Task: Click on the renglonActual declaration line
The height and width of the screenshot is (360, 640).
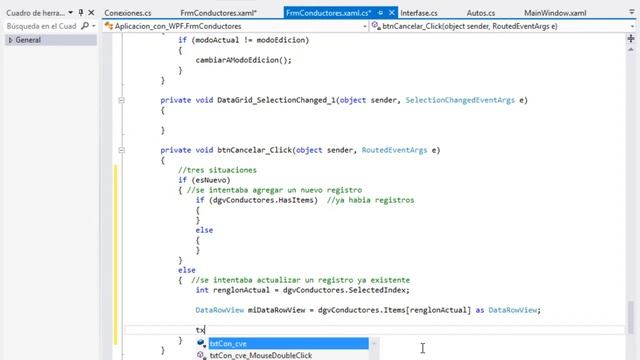Action: coord(302,290)
